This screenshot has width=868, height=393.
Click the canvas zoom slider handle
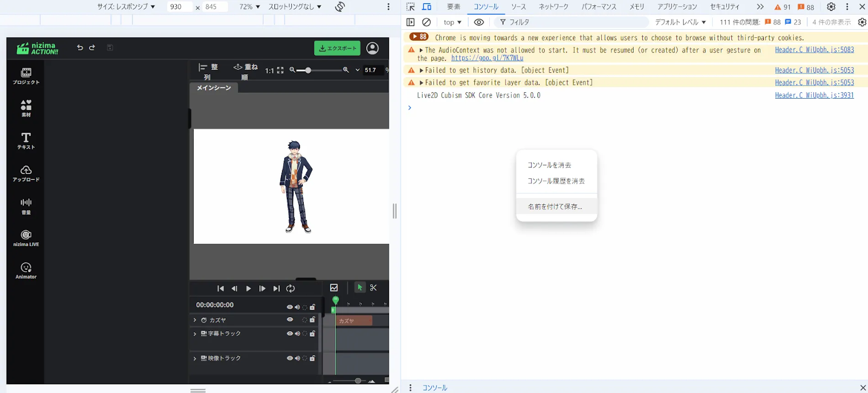click(x=308, y=70)
